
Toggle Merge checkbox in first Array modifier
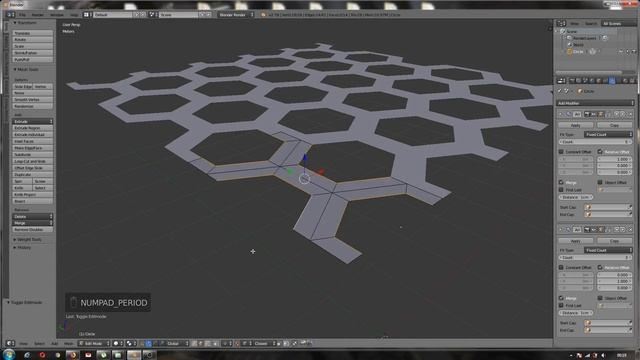click(x=561, y=182)
